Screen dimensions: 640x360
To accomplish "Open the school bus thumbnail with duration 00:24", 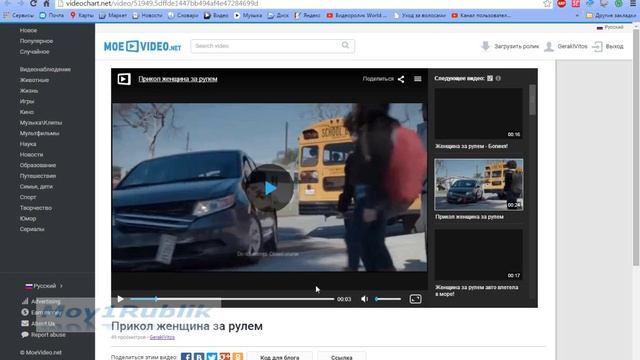I will tap(478, 184).
